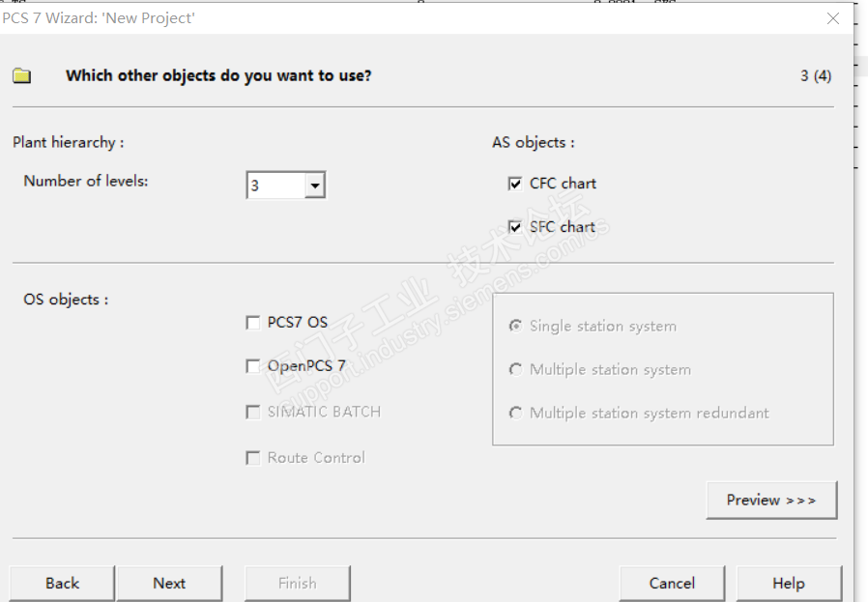Choose Multiple station system redundant option
The image size is (868, 602).
(515, 414)
